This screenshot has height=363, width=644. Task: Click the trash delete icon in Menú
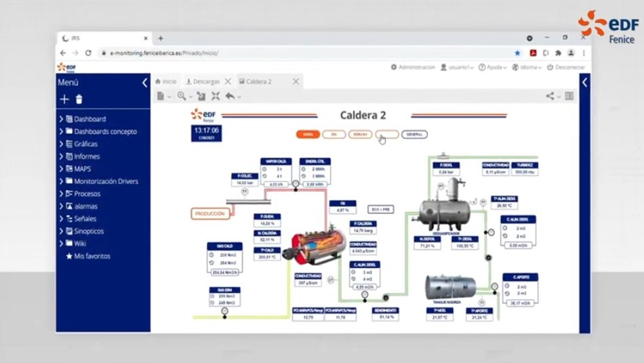(x=79, y=100)
